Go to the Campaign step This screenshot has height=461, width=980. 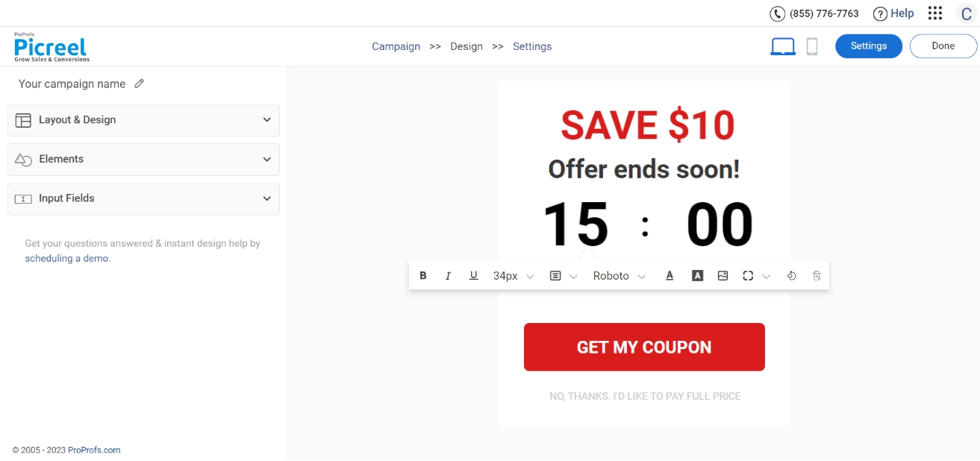coord(396,46)
